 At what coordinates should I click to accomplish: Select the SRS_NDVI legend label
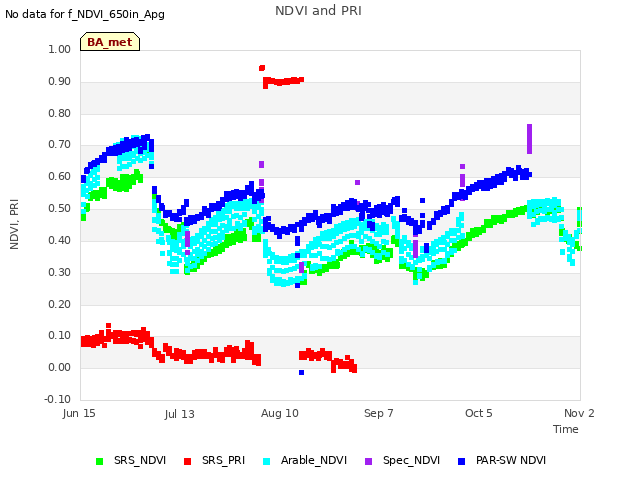[140, 460]
